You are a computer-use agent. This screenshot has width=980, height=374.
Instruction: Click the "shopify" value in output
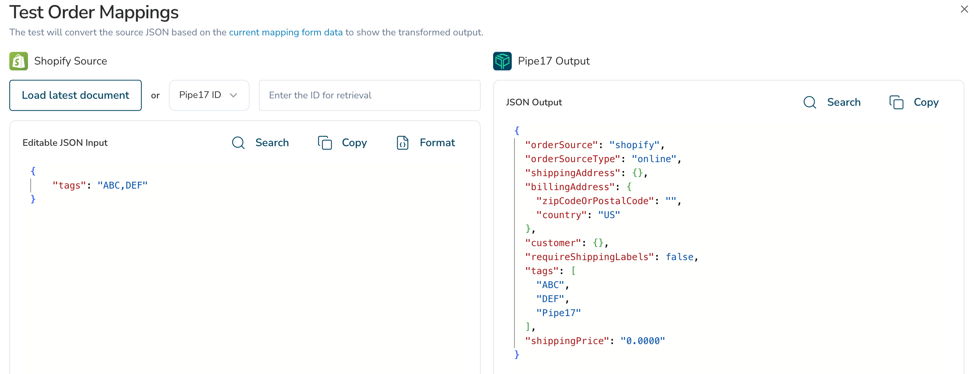634,145
